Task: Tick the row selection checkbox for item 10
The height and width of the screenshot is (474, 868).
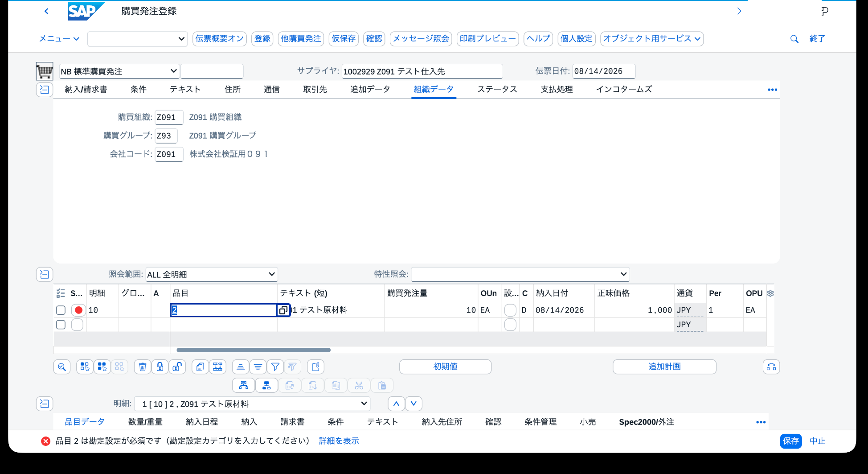Action: pyautogui.click(x=61, y=310)
